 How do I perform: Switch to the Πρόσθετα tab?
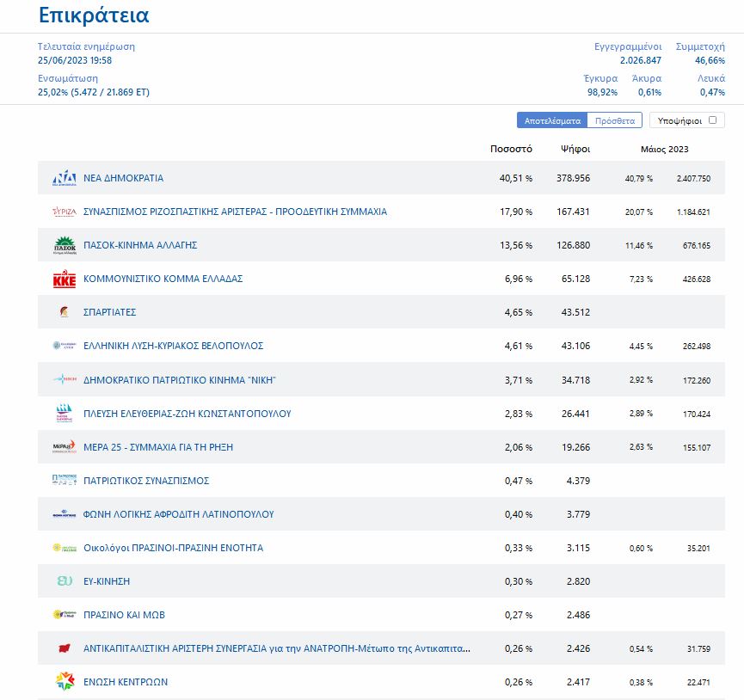click(615, 121)
